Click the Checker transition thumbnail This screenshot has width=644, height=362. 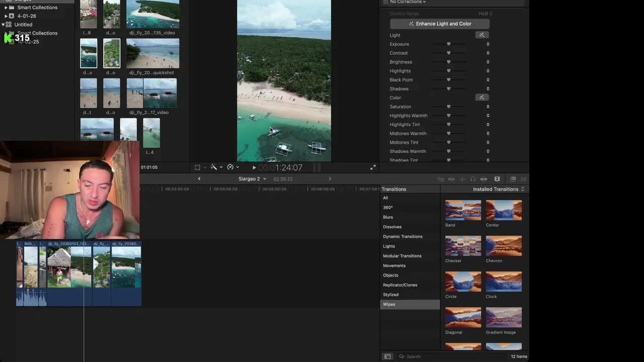[x=463, y=246]
